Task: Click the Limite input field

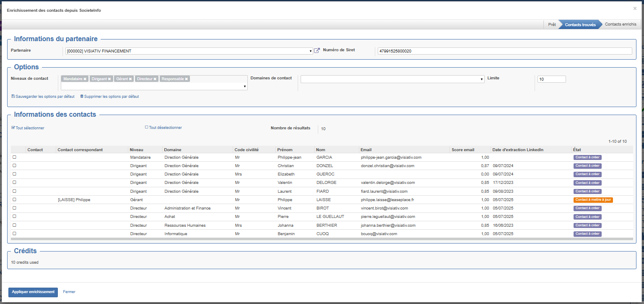Action: click(552, 79)
